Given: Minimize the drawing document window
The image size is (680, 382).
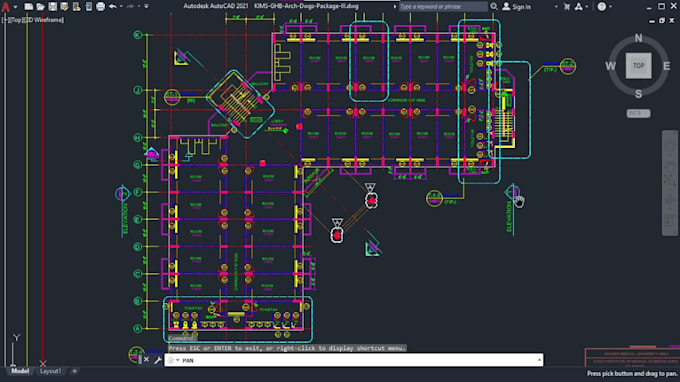Looking at the screenshot, I should [x=652, y=20].
